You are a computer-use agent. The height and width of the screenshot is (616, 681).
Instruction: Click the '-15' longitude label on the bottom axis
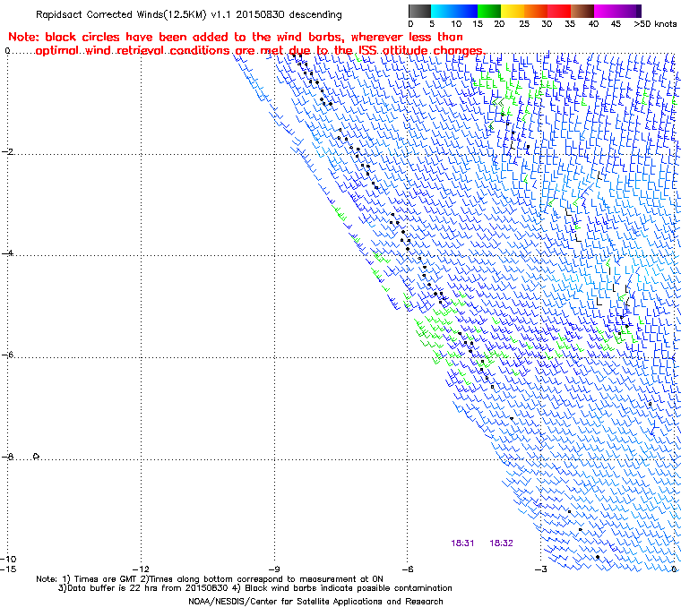[9, 569]
